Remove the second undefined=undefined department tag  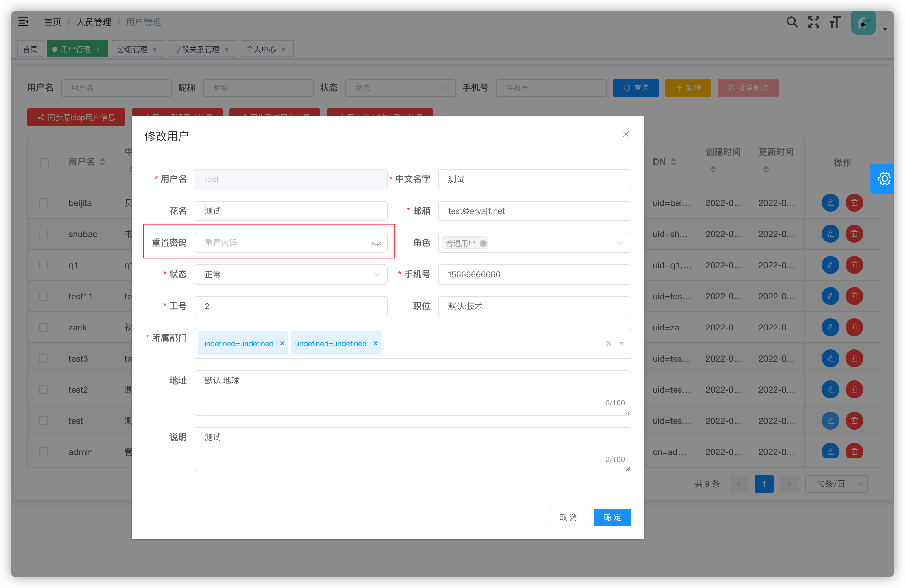[375, 343]
